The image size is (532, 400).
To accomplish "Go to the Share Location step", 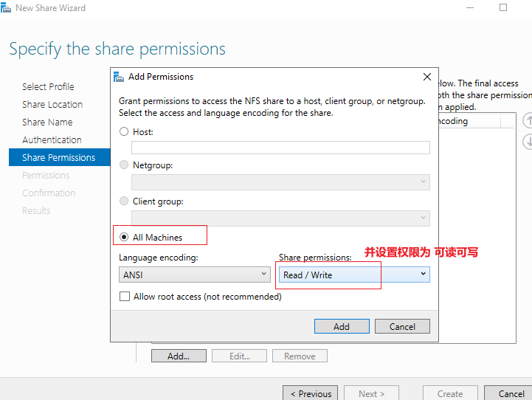I will (52, 105).
